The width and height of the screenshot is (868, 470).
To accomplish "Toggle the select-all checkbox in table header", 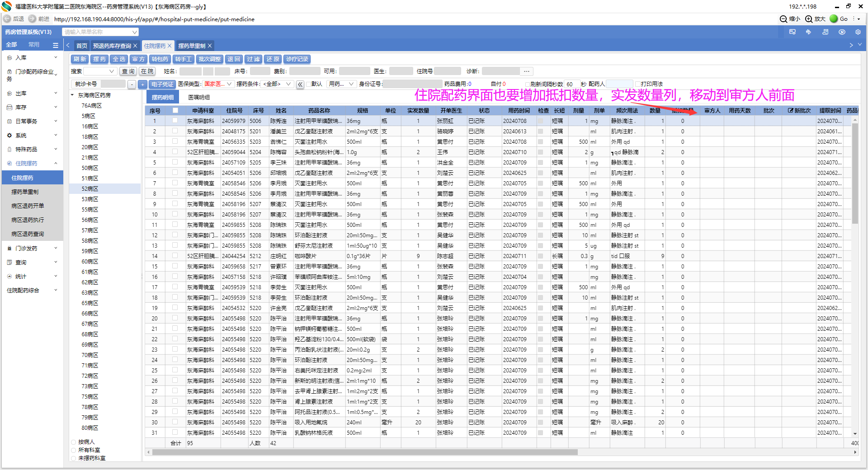I will (x=175, y=110).
